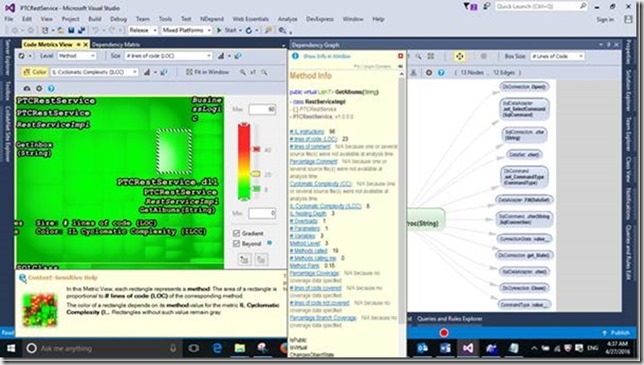Open the Level Method dropdown
The height and width of the screenshot is (365, 644).
pyautogui.click(x=77, y=56)
